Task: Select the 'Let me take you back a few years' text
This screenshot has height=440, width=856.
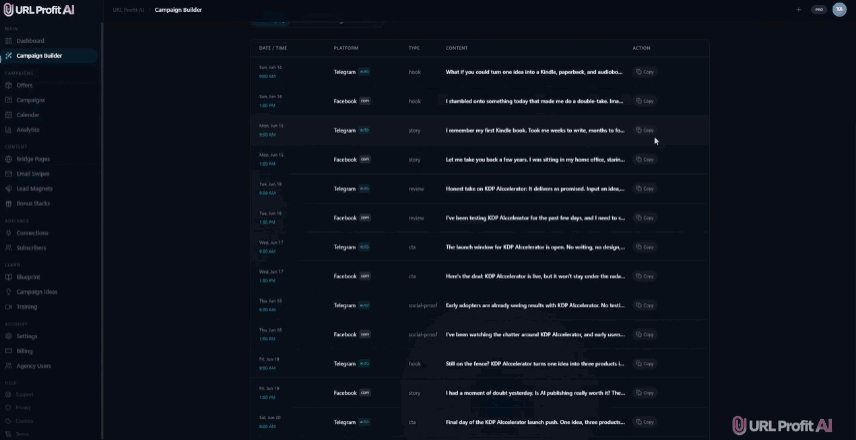Action: pos(535,159)
